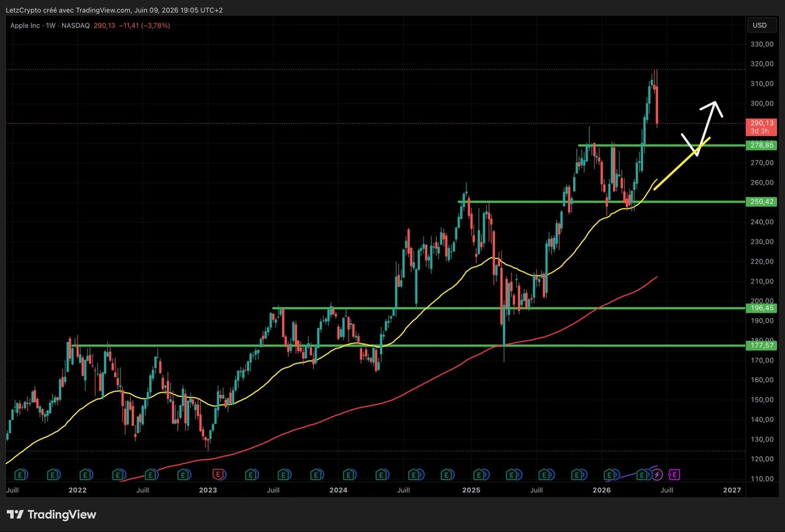Select the 177,57 horizontal line price label
This screenshot has width=785, height=532.
point(761,346)
